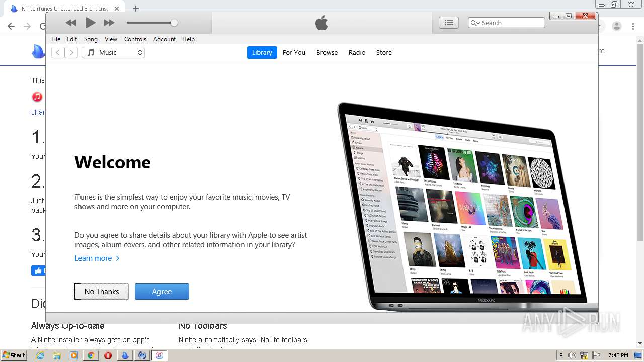Screen dimensions: 644x362
Task: Open Opera from the taskbar
Action: coord(108,355)
